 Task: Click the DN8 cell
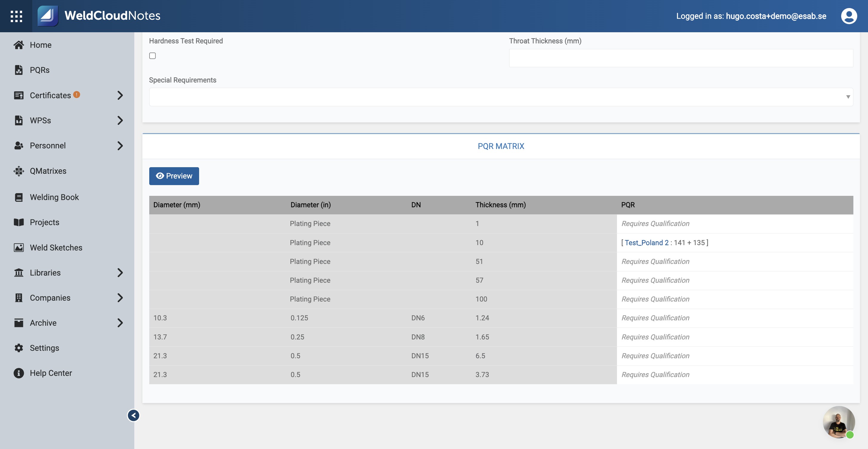pos(418,337)
